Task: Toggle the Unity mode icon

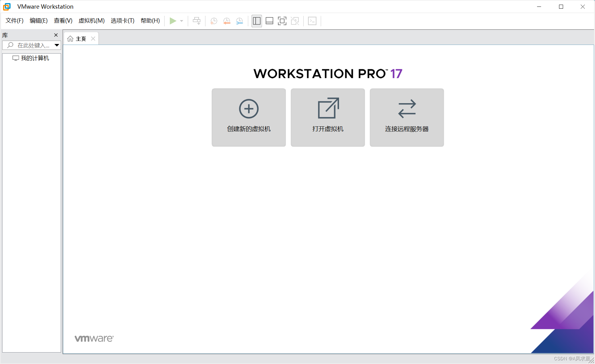Action: point(295,21)
